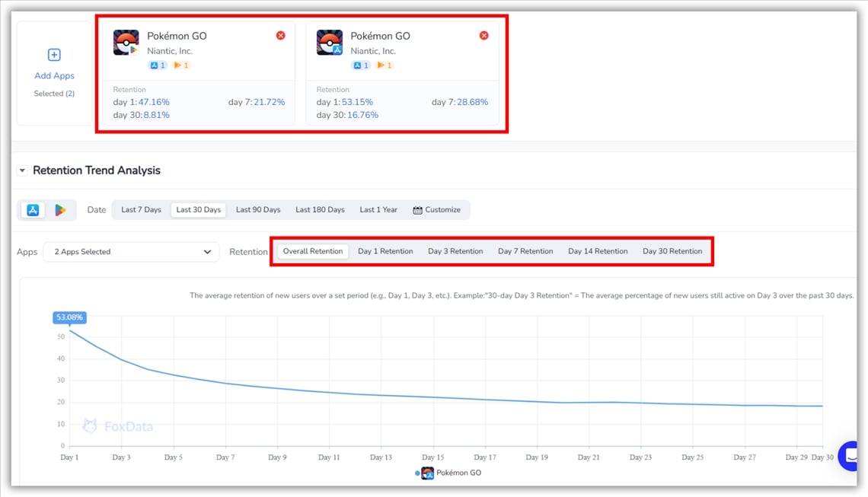Open the Customize calendar date picker
The width and height of the screenshot is (868, 497).
pyautogui.click(x=437, y=210)
